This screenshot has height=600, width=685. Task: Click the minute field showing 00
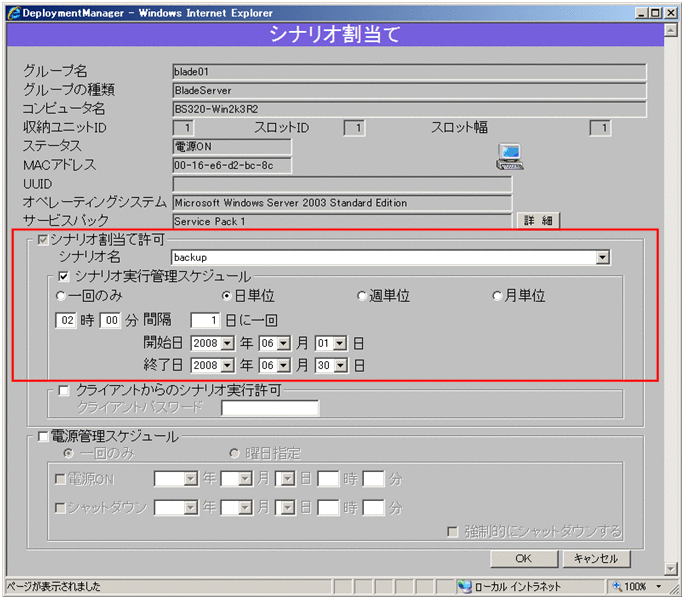click(x=110, y=320)
